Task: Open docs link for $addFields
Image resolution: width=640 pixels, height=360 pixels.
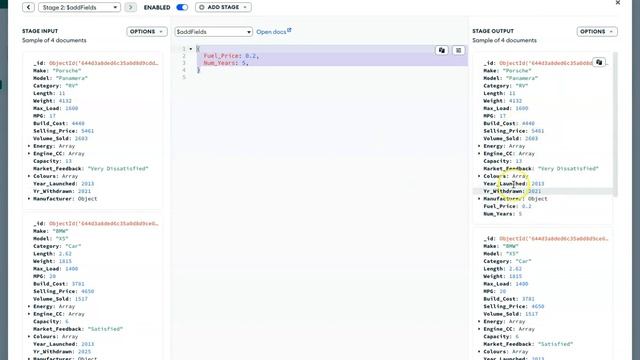Action: point(273,31)
